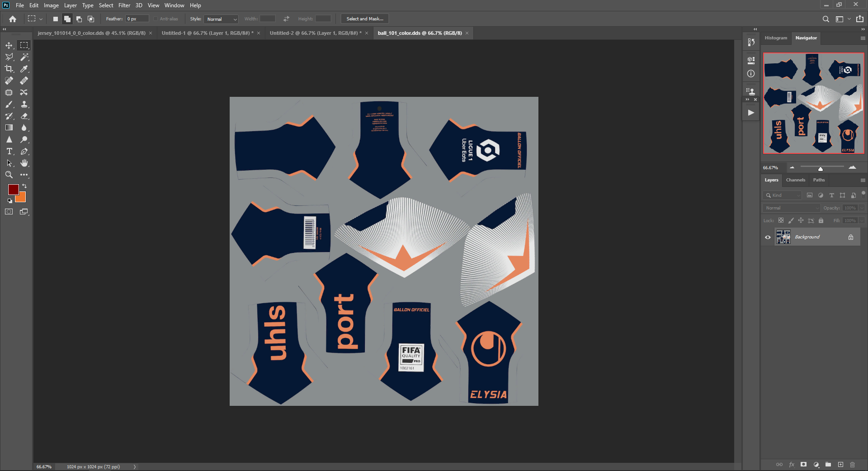Toggle Quick Mask mode
Viewport: 868px width, 471px height.
click(9, 211)
